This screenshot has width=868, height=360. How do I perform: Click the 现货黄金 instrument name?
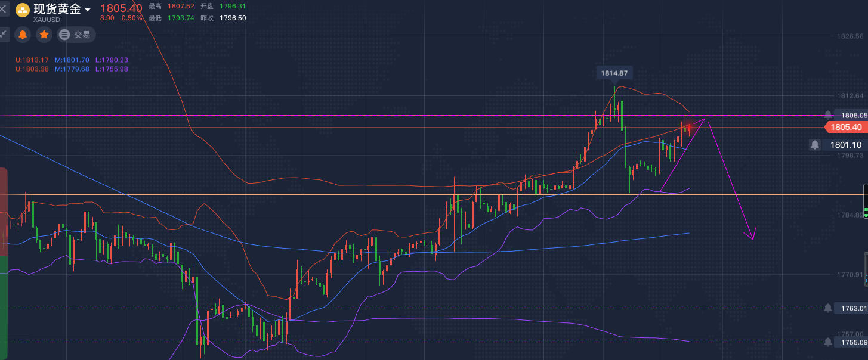57,10
